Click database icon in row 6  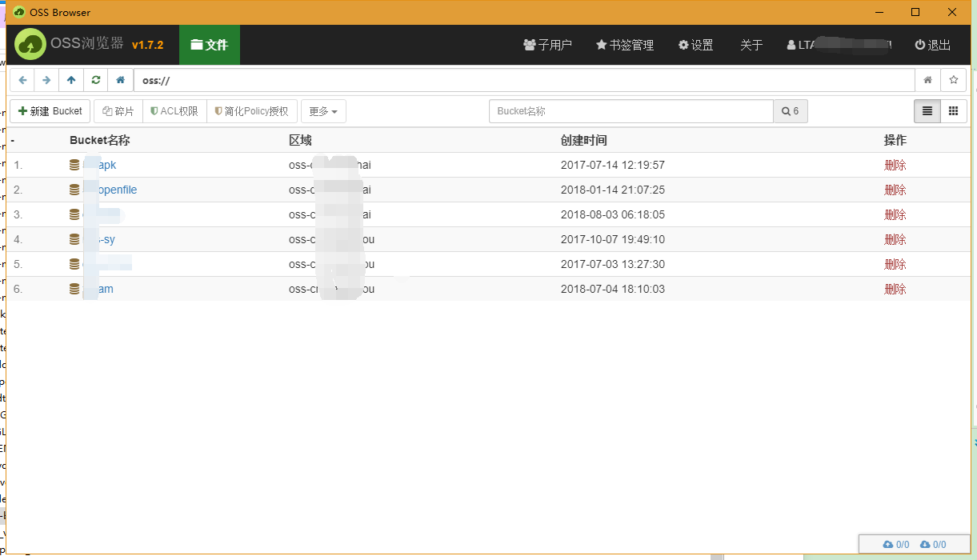coord(74,289)
